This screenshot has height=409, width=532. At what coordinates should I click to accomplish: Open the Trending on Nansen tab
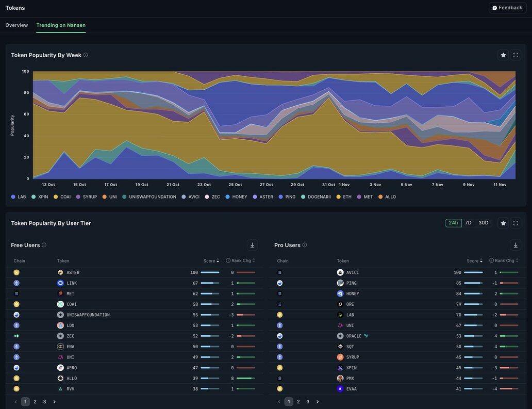[x=61, y=25]
